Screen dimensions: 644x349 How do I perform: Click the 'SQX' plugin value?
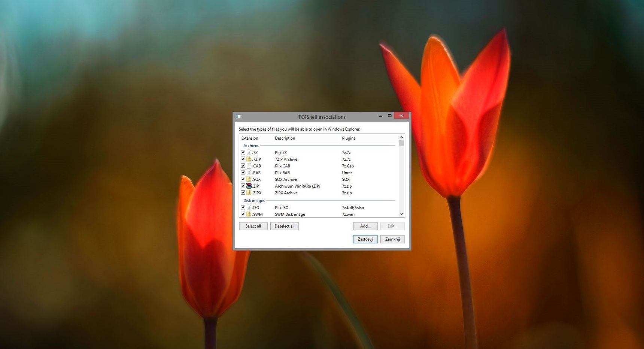pyautogui.click(x=346, y=179)
